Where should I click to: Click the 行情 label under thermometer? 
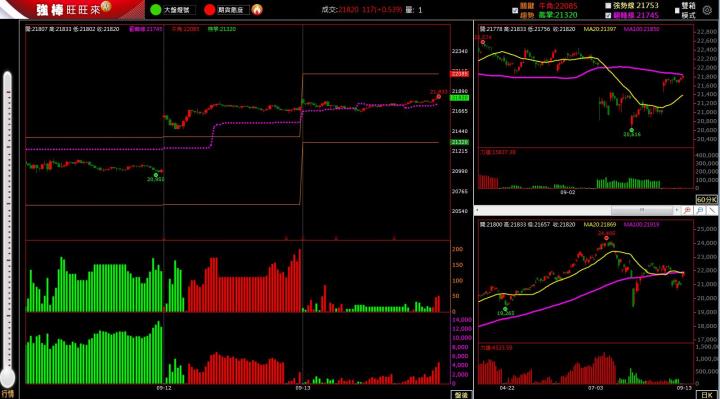pyautogui.click(x=7, y=393)
